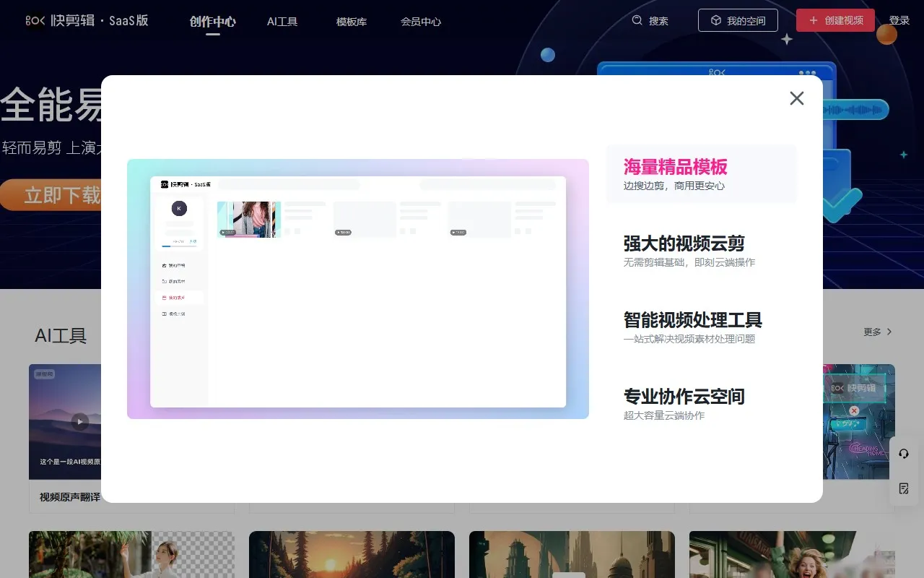
Task: Click the diamond icon on 我的空间
Action: pyautogui.click(x=715, y=20)
